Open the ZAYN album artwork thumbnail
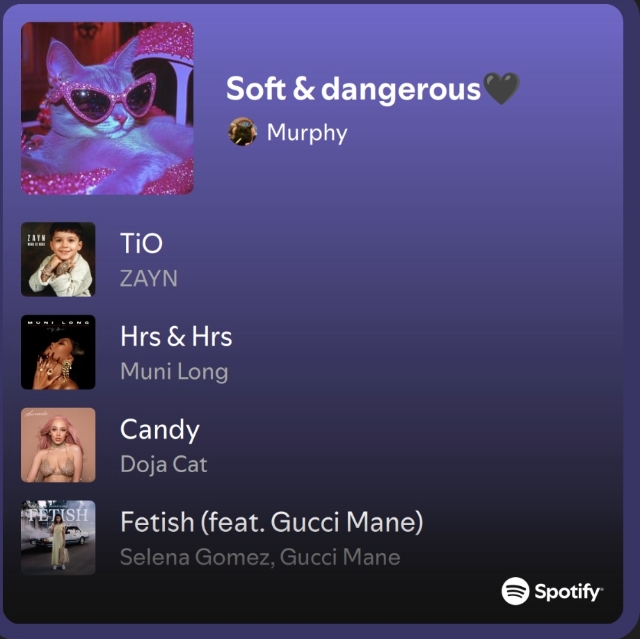This screenshot has width=640, height=639. click(58, 259)
